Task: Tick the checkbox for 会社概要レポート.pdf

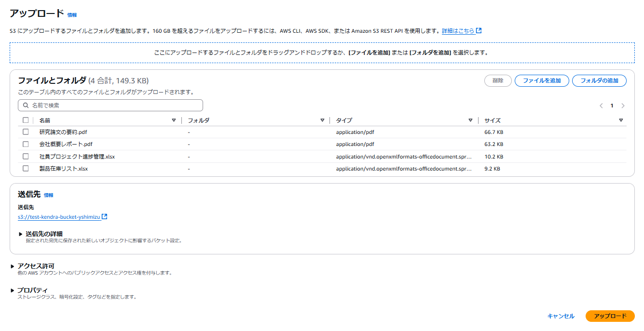Action: 26,144
